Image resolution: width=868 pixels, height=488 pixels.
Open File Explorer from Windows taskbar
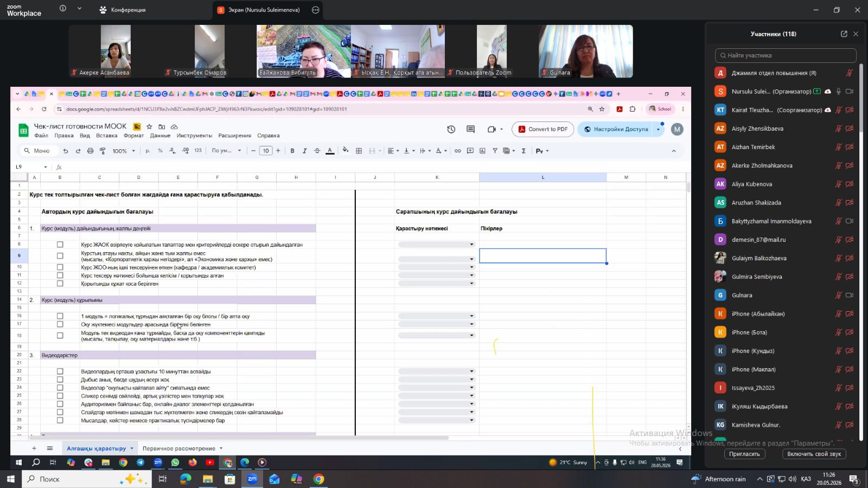208,479
